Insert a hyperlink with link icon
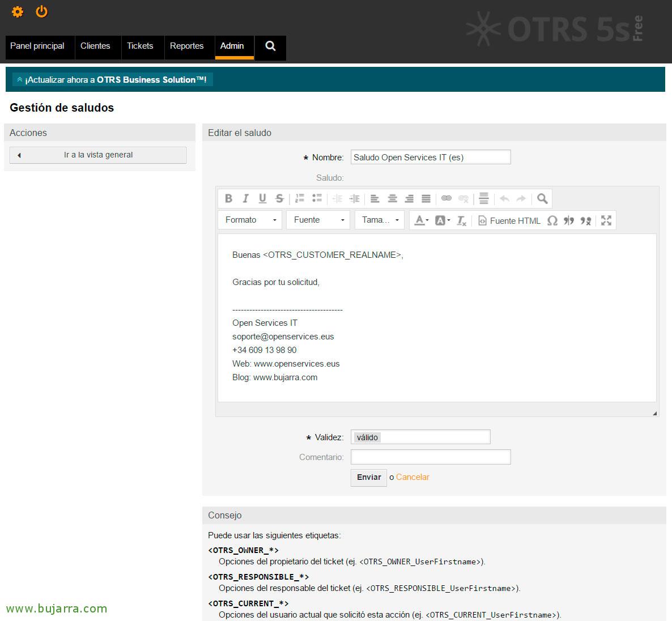 click(x=446, y=198)
